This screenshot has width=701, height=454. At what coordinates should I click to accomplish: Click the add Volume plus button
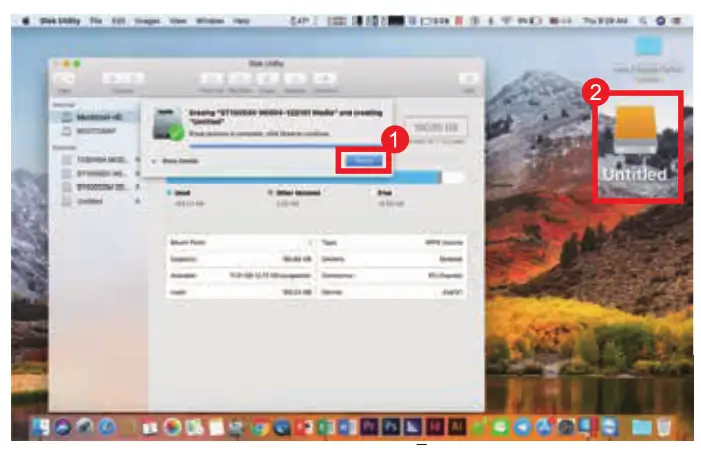click(113, 79)
